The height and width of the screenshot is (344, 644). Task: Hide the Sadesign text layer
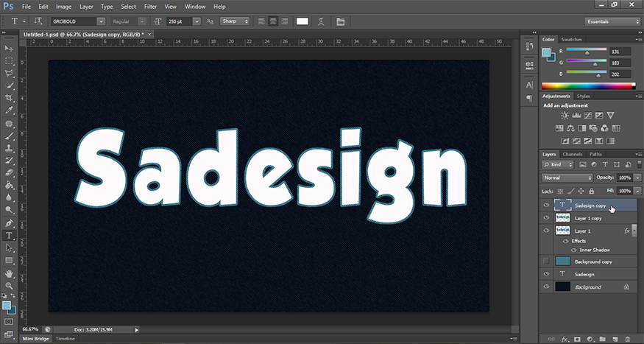pos(546,274)
